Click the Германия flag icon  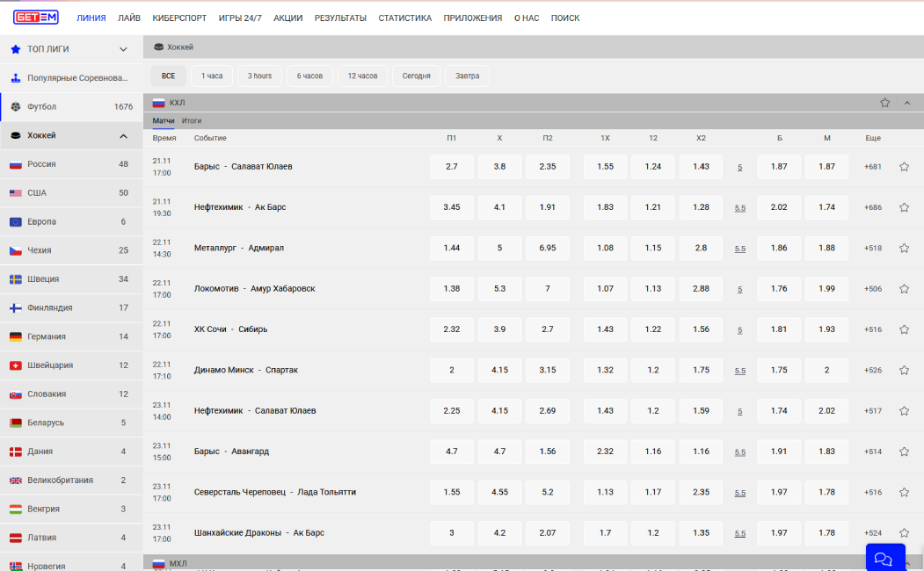pyautogui.click(x=16, y=336)
